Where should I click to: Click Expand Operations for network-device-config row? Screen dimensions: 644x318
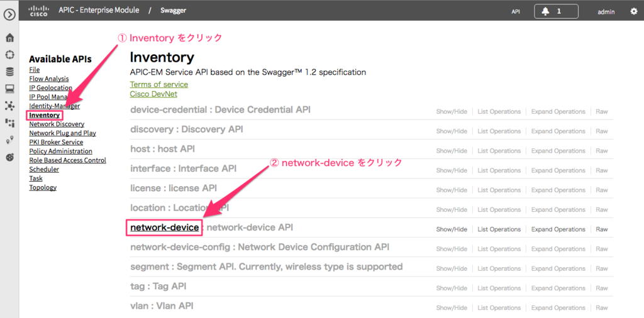(558, 249)
